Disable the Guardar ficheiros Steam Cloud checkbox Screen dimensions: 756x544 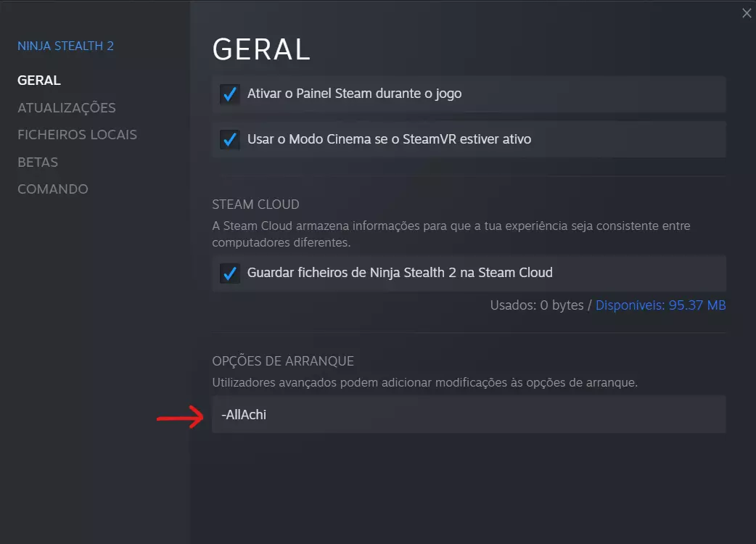coord(230,273)
